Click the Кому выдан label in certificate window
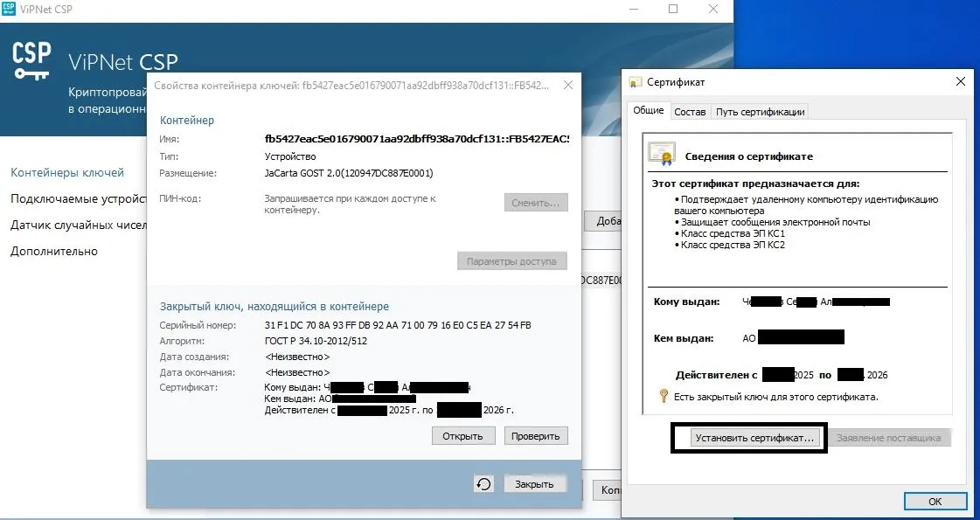980x520 pixels. tap(686, 302)
